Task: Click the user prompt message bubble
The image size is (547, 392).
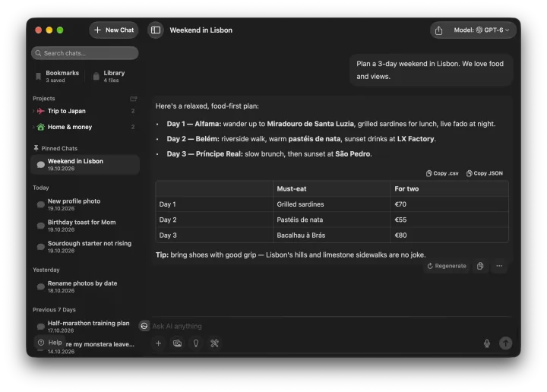Action: point(432,70)
